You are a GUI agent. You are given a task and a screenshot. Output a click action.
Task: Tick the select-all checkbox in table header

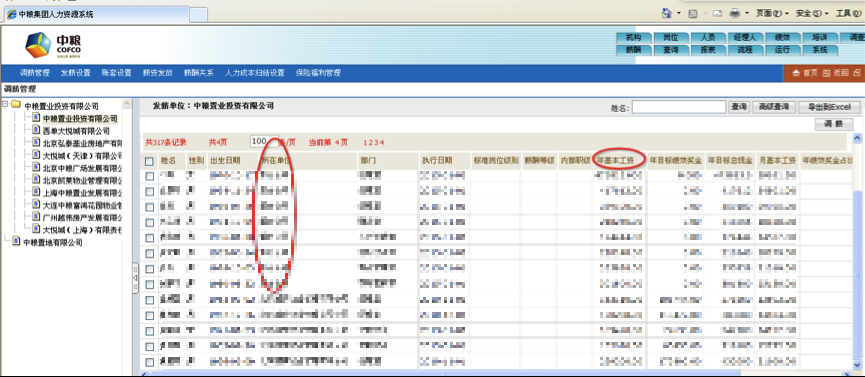[149, 162]
